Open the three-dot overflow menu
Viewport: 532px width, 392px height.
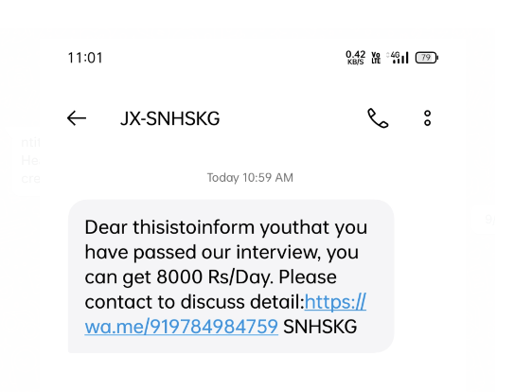point(428,118)
